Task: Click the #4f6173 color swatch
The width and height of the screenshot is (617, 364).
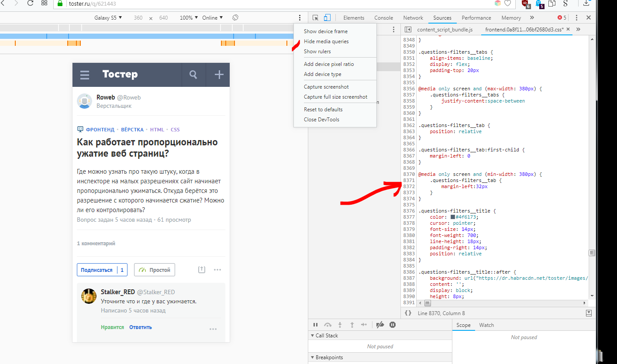Action: 453,217
